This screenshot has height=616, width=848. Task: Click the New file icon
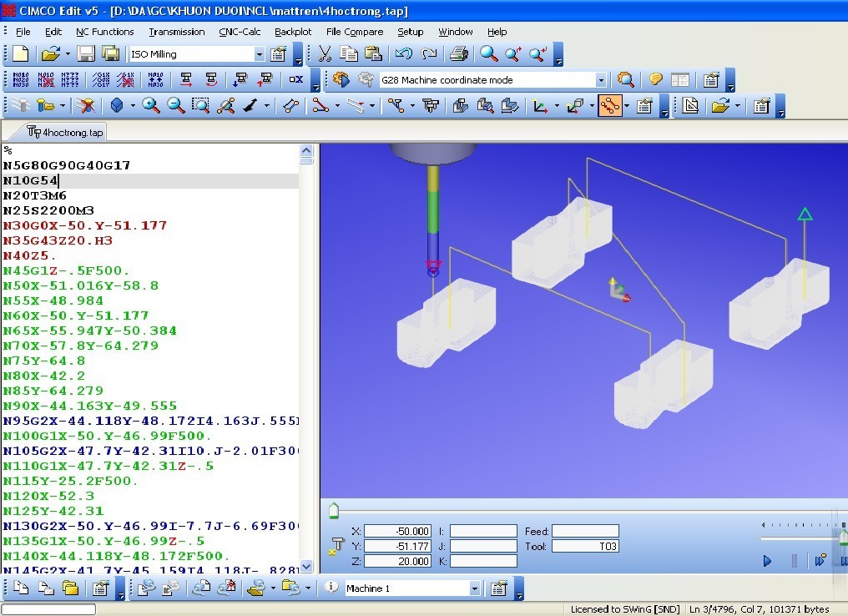click(20, 54)
